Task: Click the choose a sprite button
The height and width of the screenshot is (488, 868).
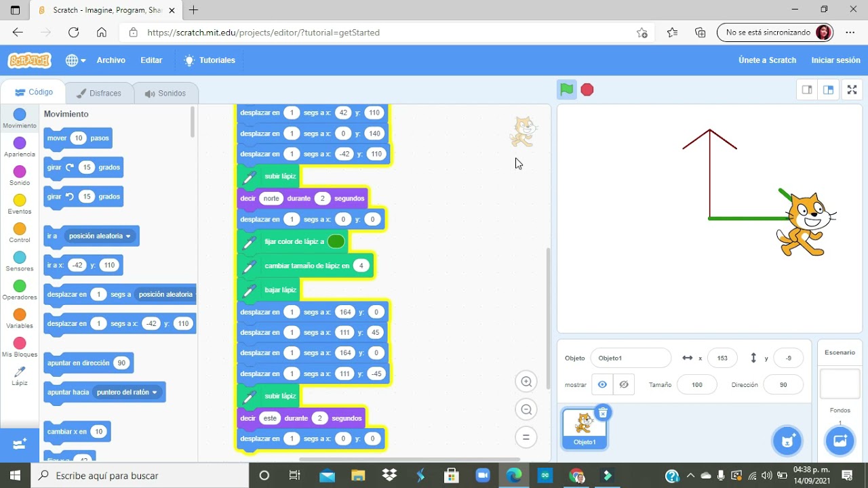Action: [x=787, y=441]
